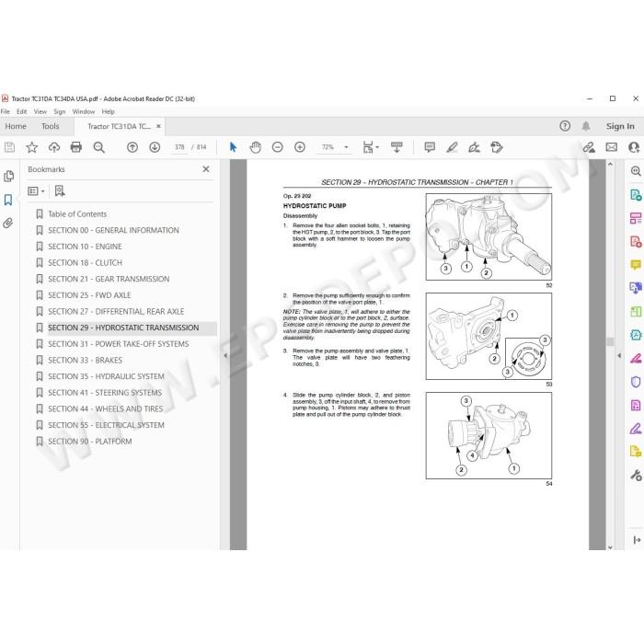Screen dimensions: 644x644
Task: Add a comment with the sticky note icon
Action: click(x=430, y=147)
